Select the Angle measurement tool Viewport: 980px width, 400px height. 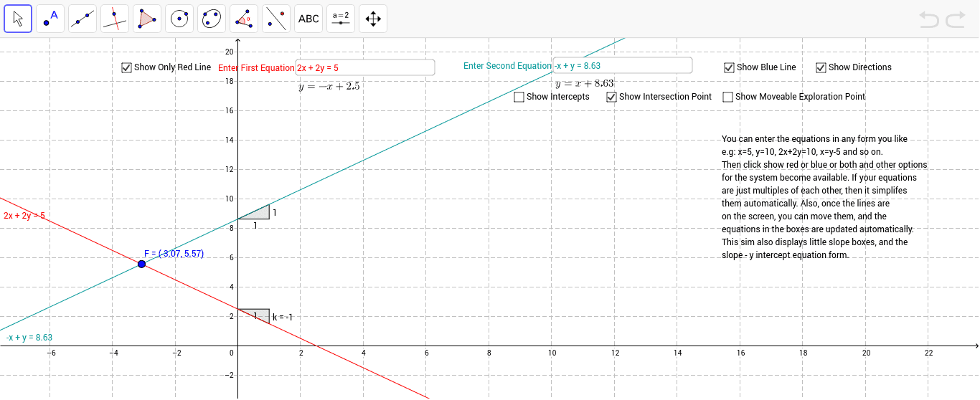(x=244, y=19)
